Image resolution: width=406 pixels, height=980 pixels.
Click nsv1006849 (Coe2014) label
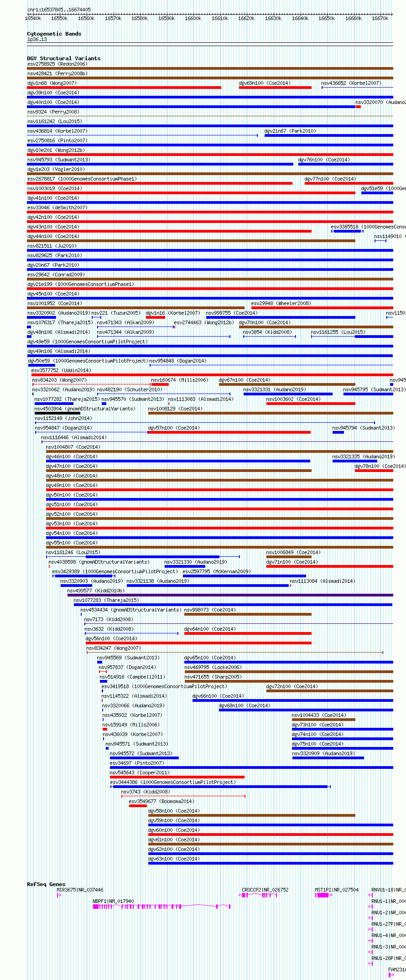[x=293, y=553]
